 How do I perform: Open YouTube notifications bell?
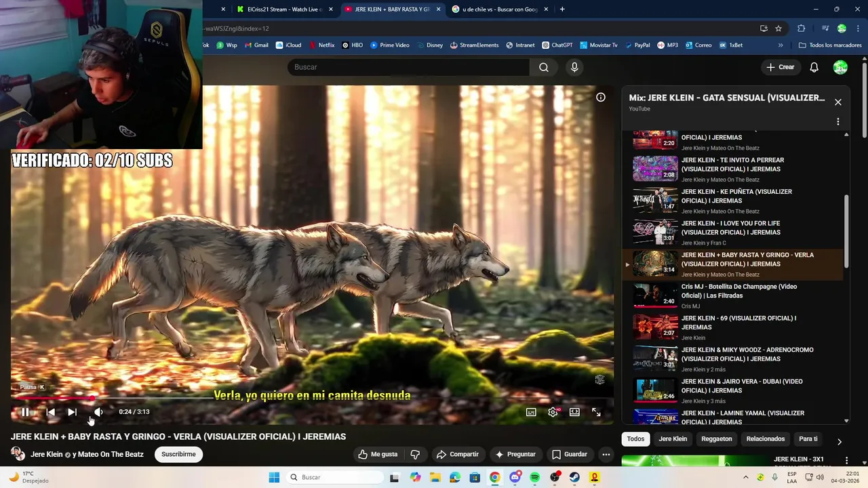click(814, 67)
